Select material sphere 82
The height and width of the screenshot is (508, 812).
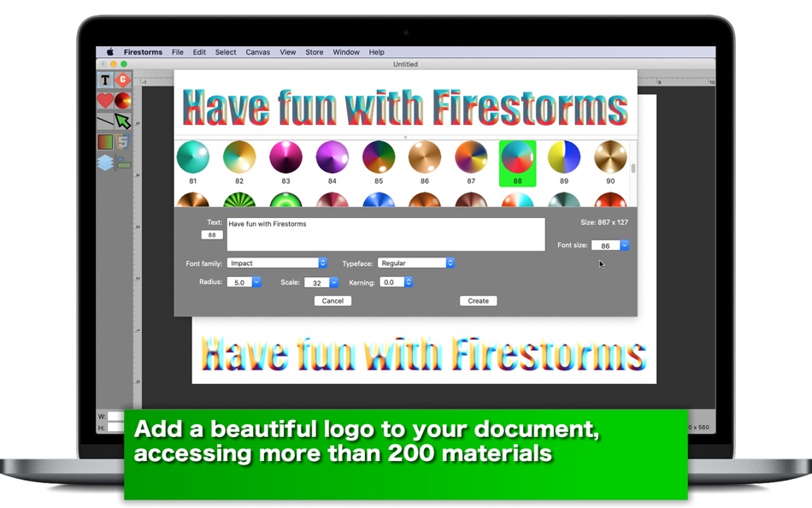pyautogui.click(x=239, y=157)
